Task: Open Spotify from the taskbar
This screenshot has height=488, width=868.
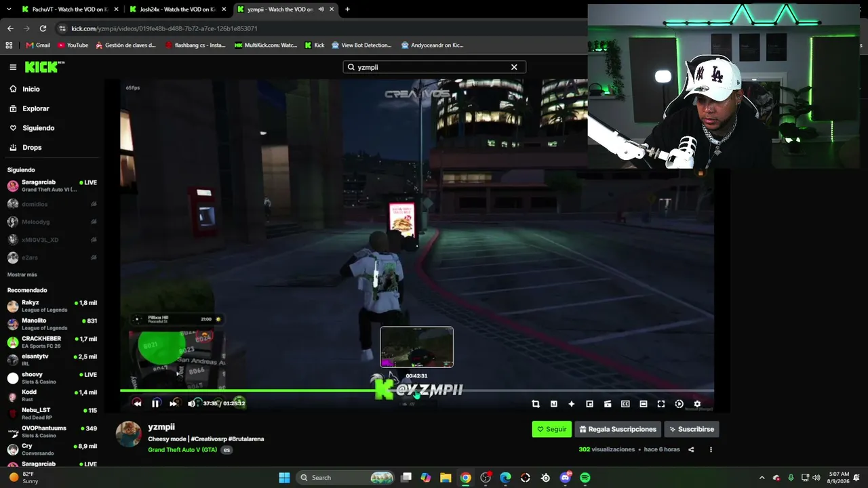Action: pos(585,478)
